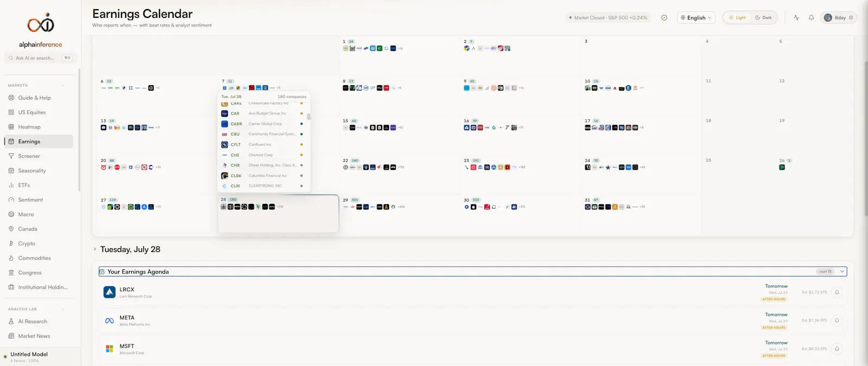Select CBU Community Financial row
This screenshot has width=868, height=366.
click(263, 134)
